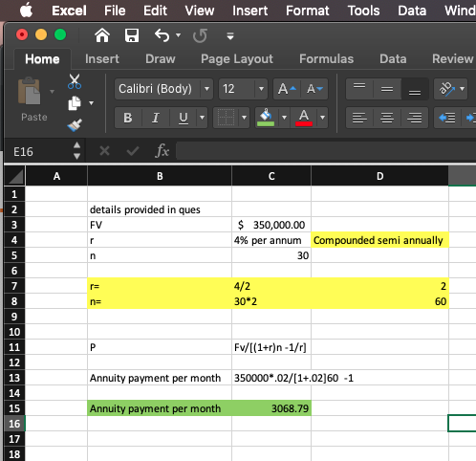Apply green fill color with paint bucket
476x461 pixels.
266,118
